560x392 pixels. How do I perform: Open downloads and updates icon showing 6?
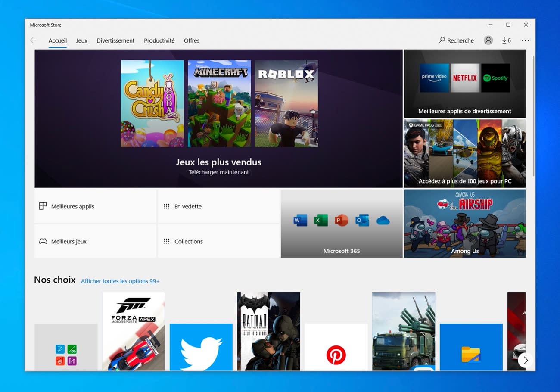[507, 40]
